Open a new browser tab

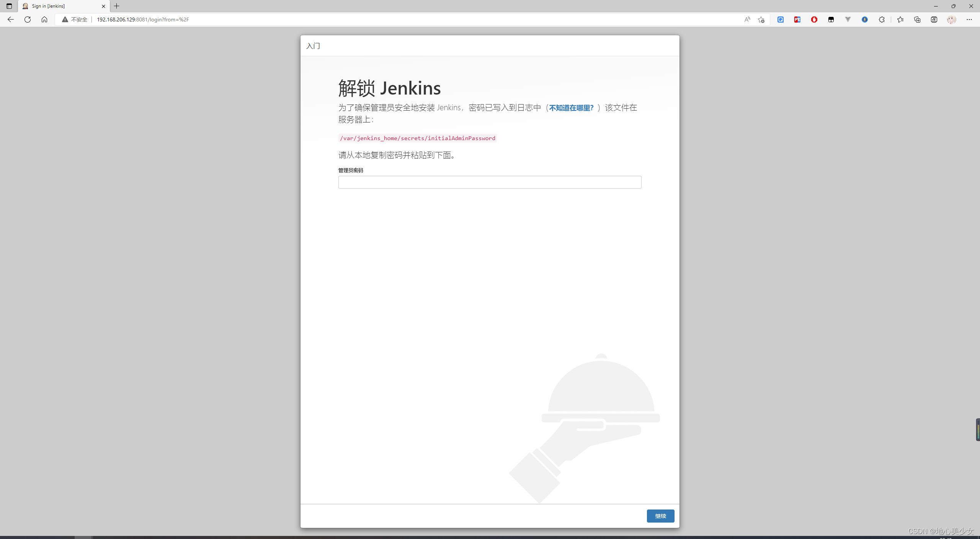117,6
